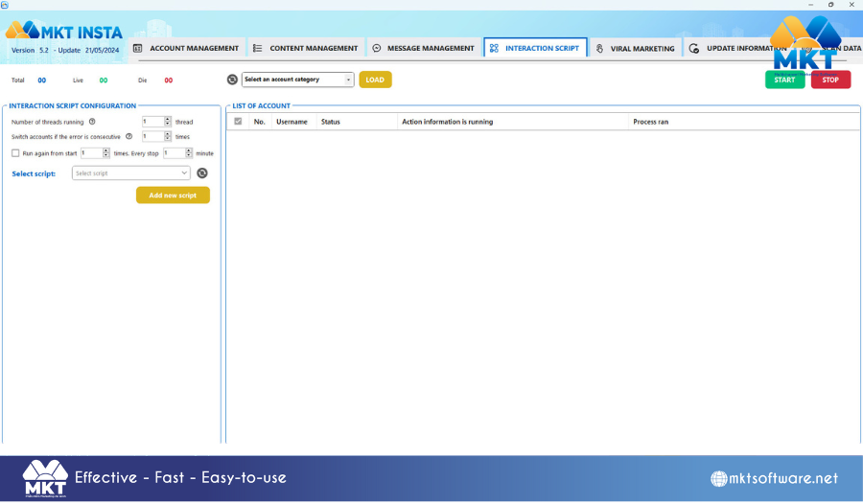Screen dimensions: 863x504
Task: Click the app icon in title bar
Action: [5, 5]
